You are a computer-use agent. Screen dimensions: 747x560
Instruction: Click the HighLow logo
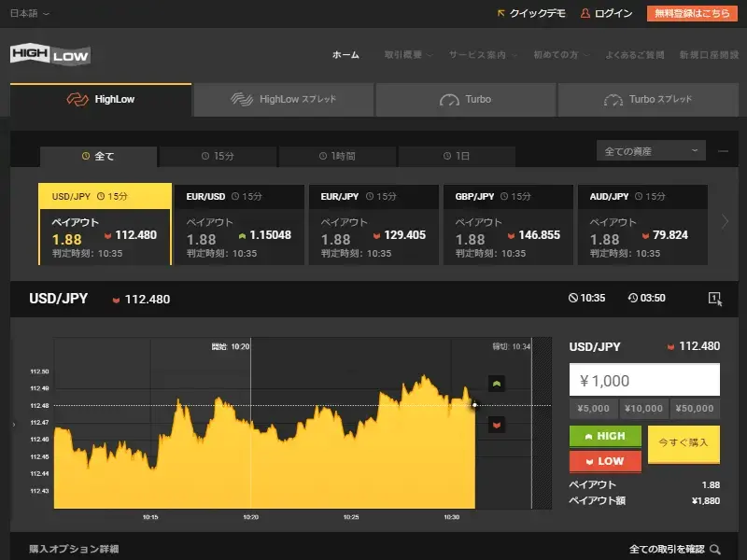pyautogui.click(x=49, y=55)
